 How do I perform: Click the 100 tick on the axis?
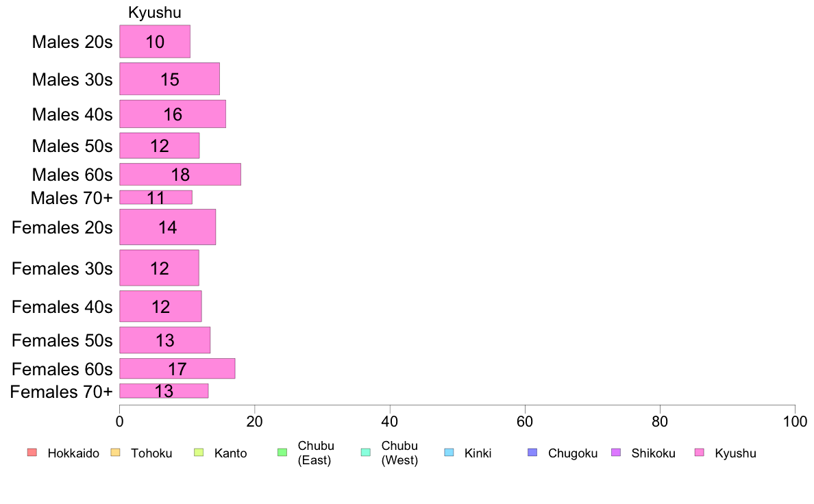coord(795,421)
